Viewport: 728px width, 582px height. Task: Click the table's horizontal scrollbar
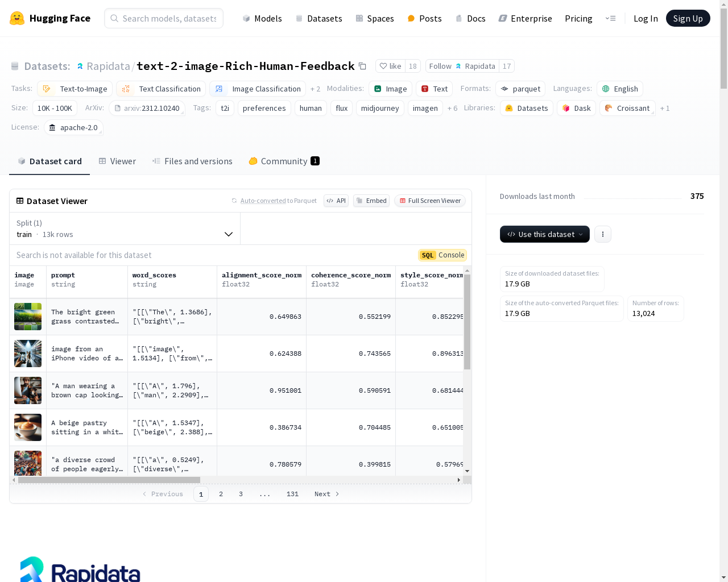point(109,480)
